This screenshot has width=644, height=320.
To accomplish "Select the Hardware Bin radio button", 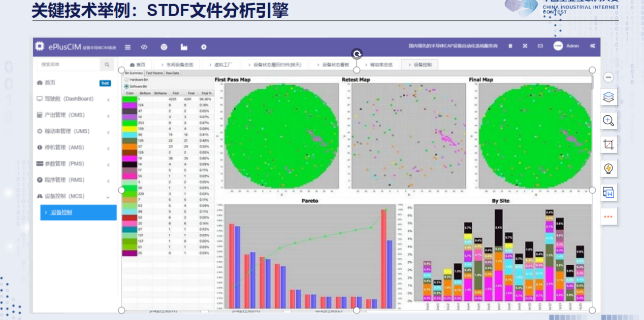I will click(126, 80).
